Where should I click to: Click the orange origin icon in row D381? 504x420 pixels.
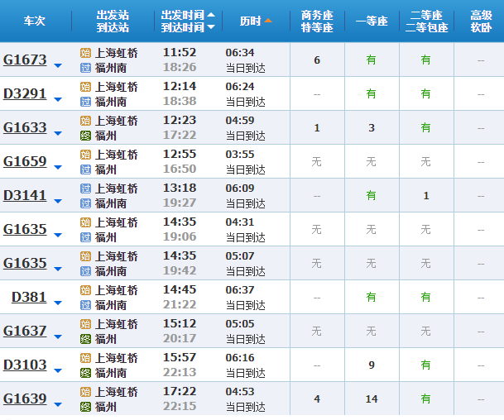click(85, 290)
